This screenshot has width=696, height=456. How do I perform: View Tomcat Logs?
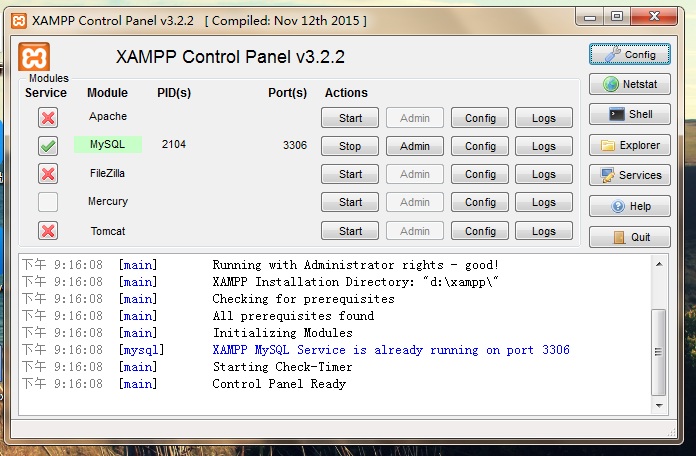544,231
